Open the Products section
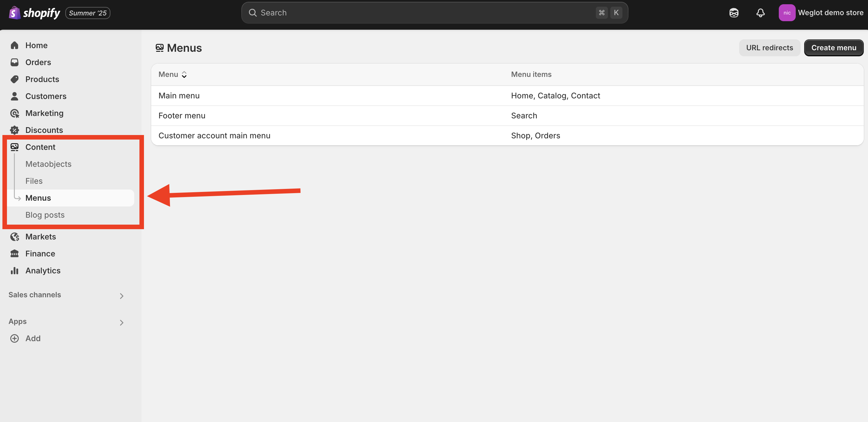Image resolution: width=868 pixels, height=422 pixels. [x=42, y=79]
